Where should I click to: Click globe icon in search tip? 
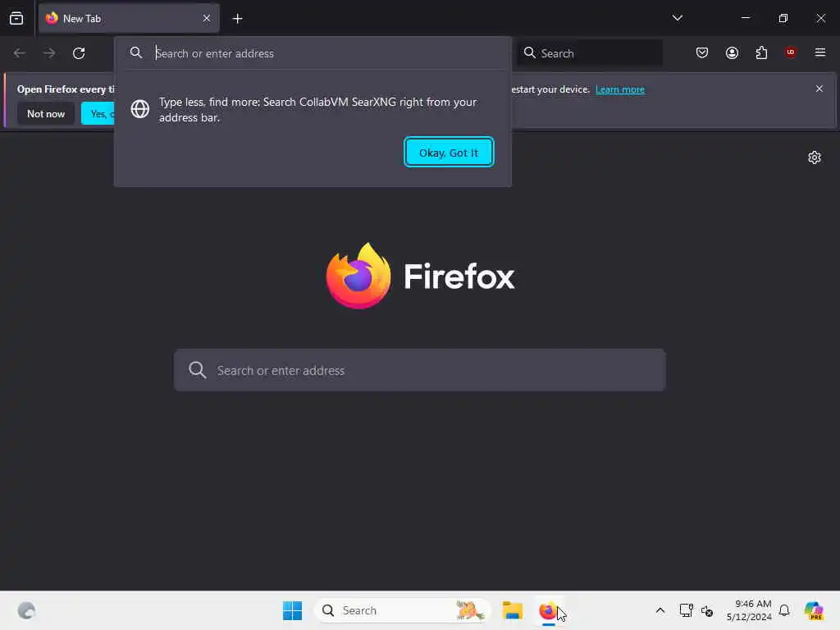pos(139,109)
